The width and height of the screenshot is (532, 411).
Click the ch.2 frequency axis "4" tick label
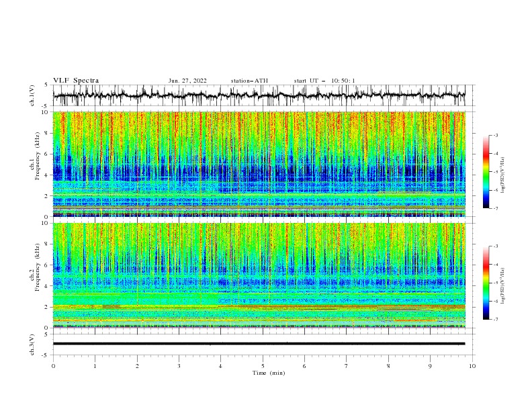click(x=47, y=286)
